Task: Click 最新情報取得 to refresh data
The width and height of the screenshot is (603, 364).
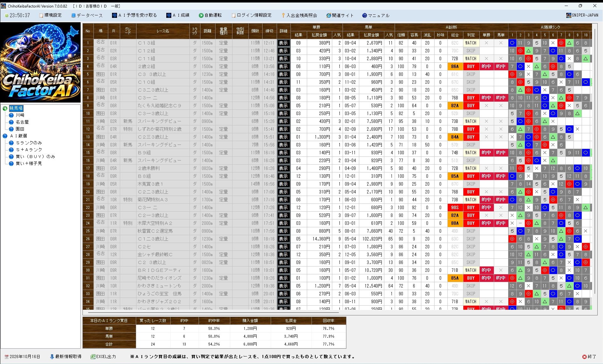Action: [x=66, y=356]
